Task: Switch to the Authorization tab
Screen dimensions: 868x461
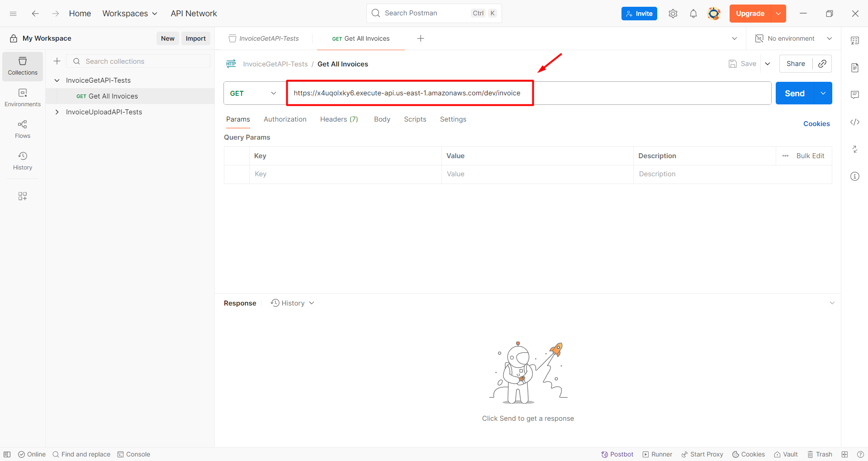Action: (285, 119)
